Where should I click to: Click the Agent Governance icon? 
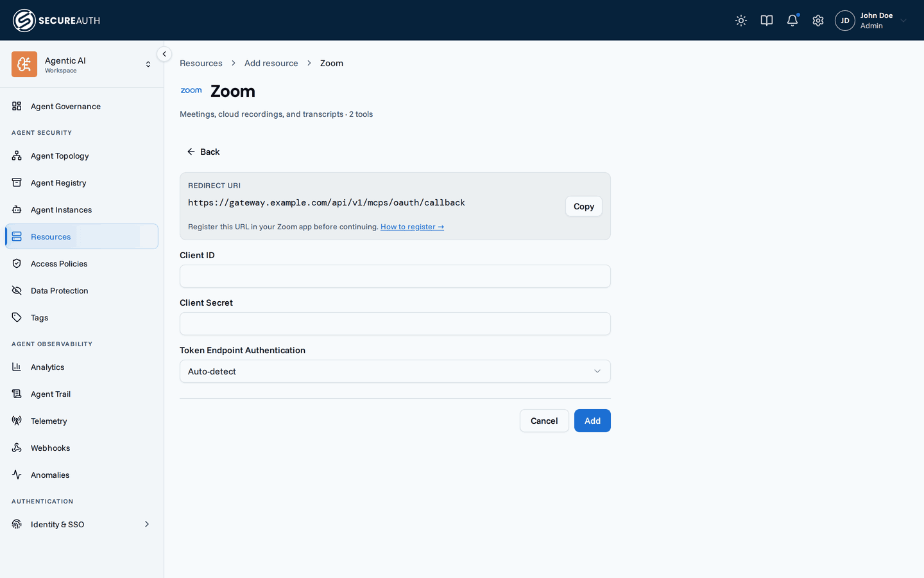tap(17, 106)
